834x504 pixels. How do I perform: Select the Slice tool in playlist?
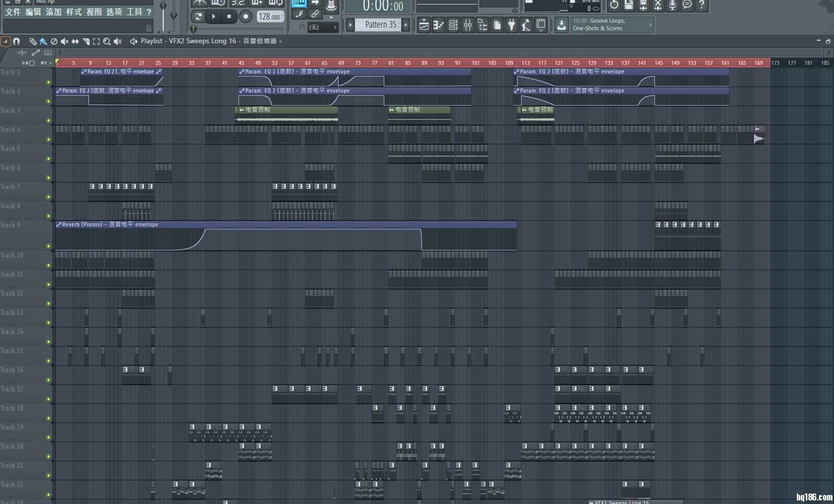86,41
